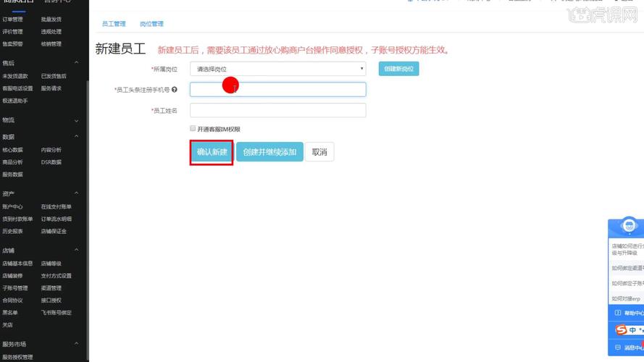Open 黑名单 in the sidebar

coord(10,313)
